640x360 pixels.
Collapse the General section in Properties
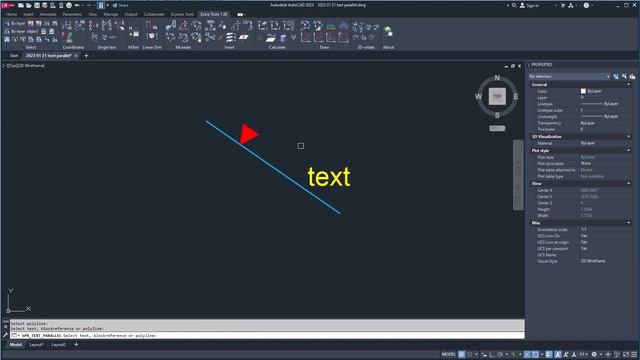pos(628,84)
